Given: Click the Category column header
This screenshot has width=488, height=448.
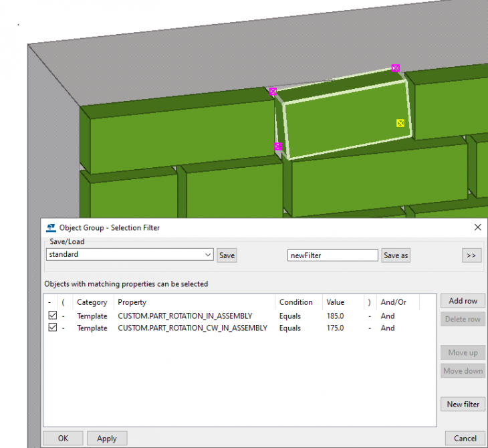Looking at the screenshot, I should [x=92, y=302].
